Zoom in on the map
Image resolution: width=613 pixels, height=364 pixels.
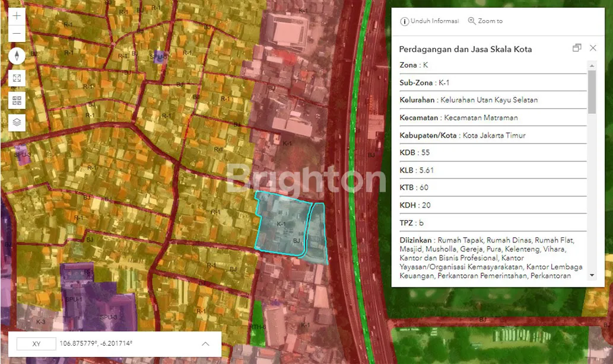[17, 16]
